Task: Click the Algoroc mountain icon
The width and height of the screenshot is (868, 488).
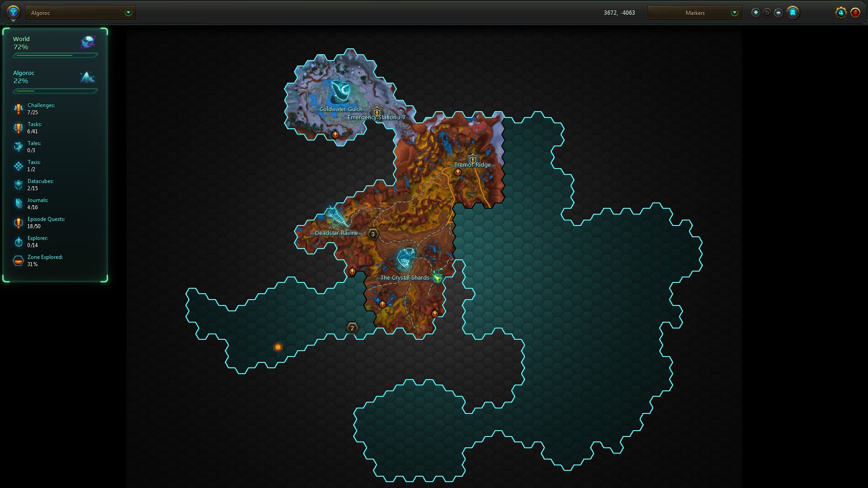Action: 87,77
